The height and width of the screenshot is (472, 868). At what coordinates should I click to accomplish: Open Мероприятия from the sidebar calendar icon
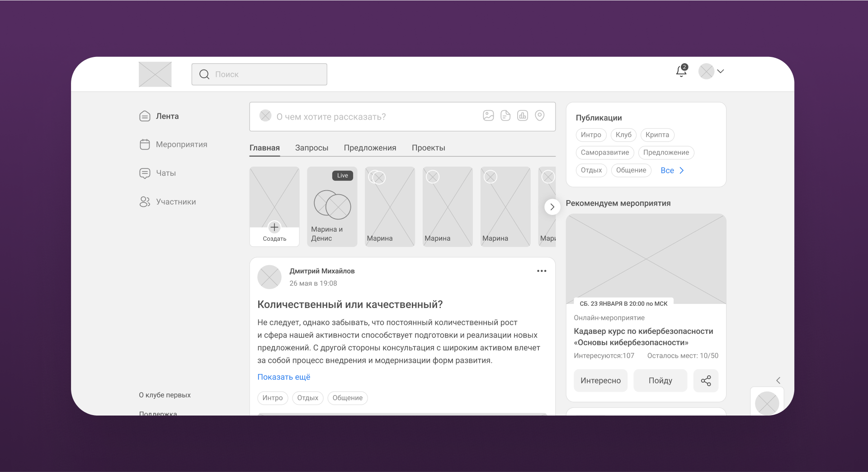point(145,144)
